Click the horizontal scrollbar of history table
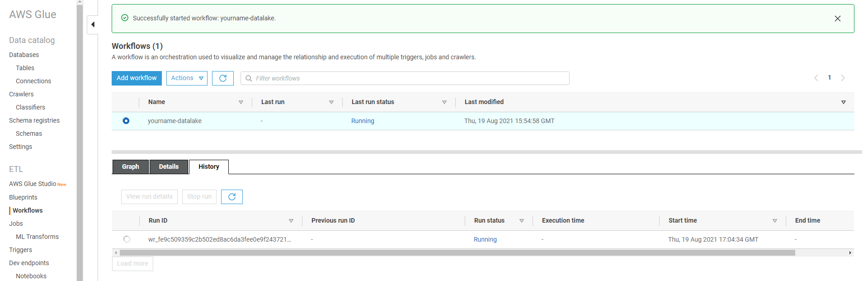Screen dimensions: 868x281 457,253
